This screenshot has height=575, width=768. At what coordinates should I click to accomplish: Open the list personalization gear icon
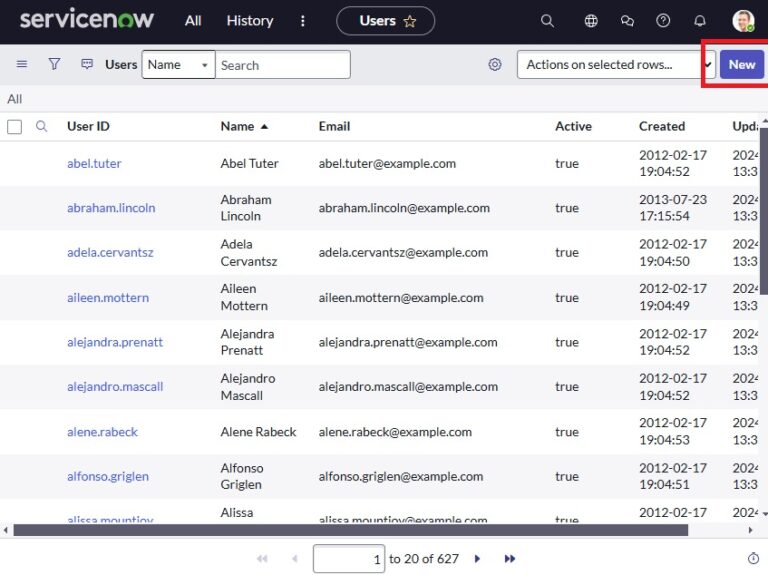[x=495, y=65]
